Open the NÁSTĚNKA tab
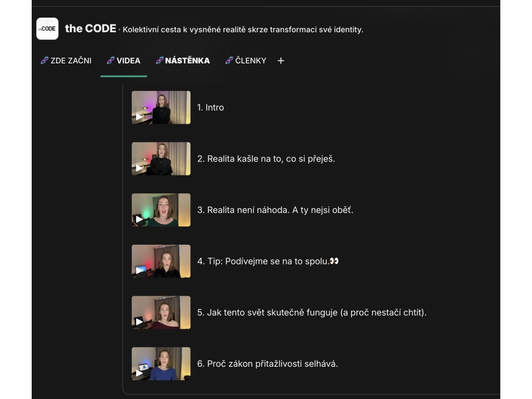Viewport: 532px width, 399px height. point(182,61)
